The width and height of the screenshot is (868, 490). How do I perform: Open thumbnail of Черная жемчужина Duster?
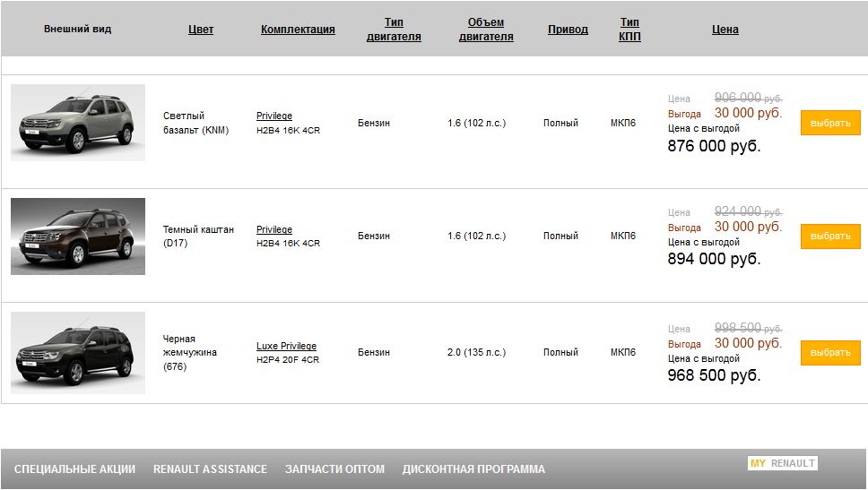(x=78, y=353)
